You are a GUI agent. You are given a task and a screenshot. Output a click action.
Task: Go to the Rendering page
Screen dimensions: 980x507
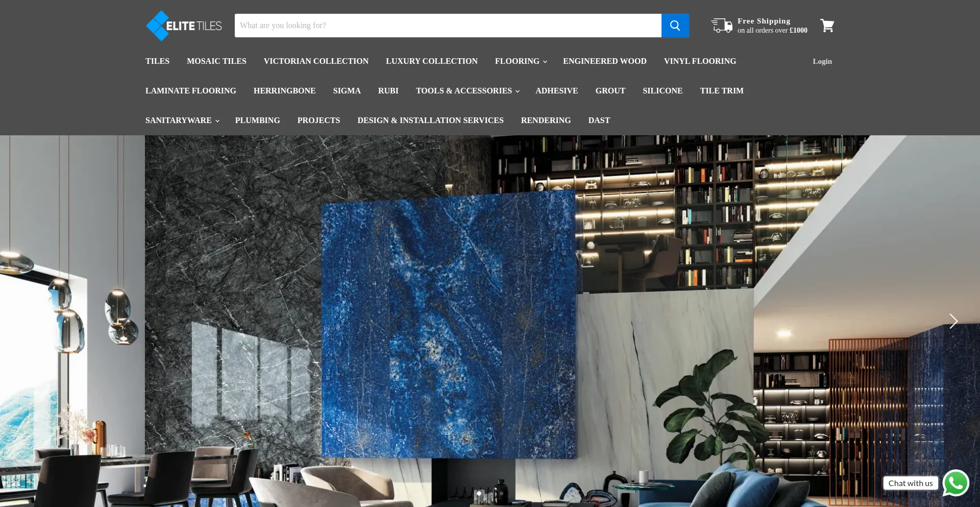tap(546, 120)
